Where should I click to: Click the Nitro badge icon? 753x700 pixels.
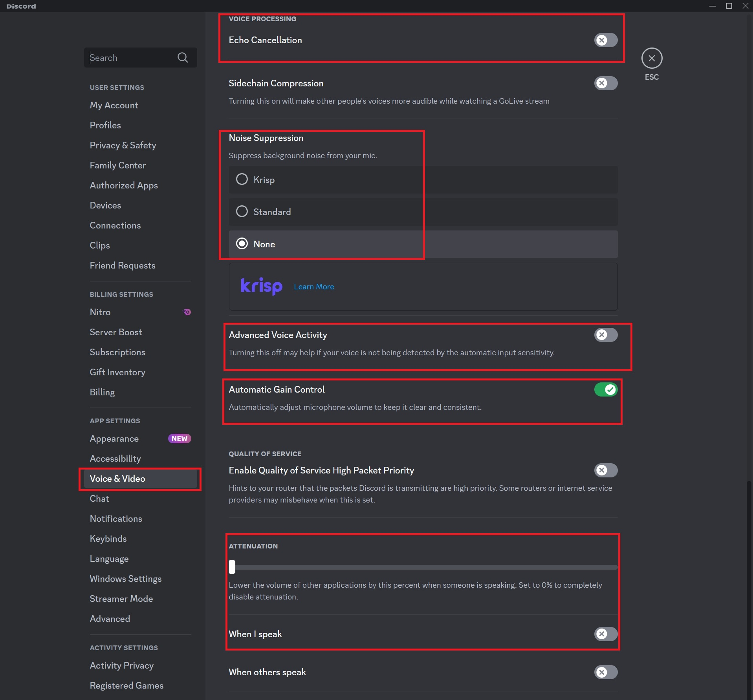(187, 312)
